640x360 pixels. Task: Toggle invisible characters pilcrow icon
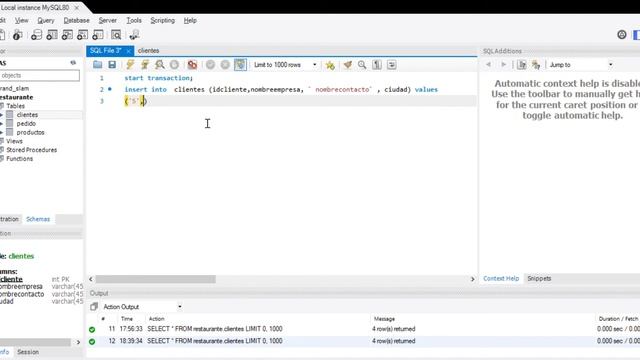point(377,64)
